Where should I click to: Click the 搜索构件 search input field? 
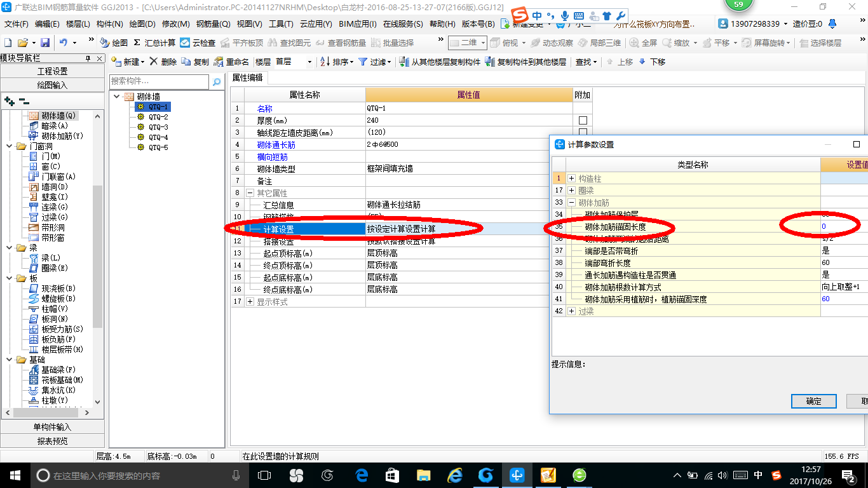point(159,81)
